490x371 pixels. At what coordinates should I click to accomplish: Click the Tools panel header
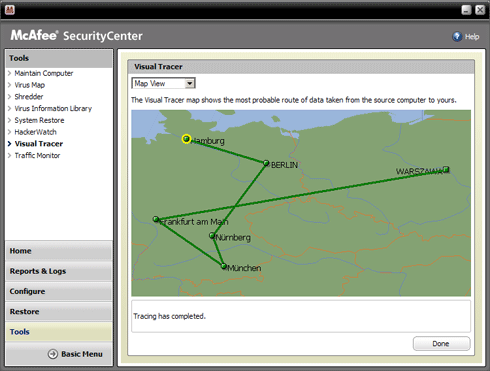pos(59,59)
